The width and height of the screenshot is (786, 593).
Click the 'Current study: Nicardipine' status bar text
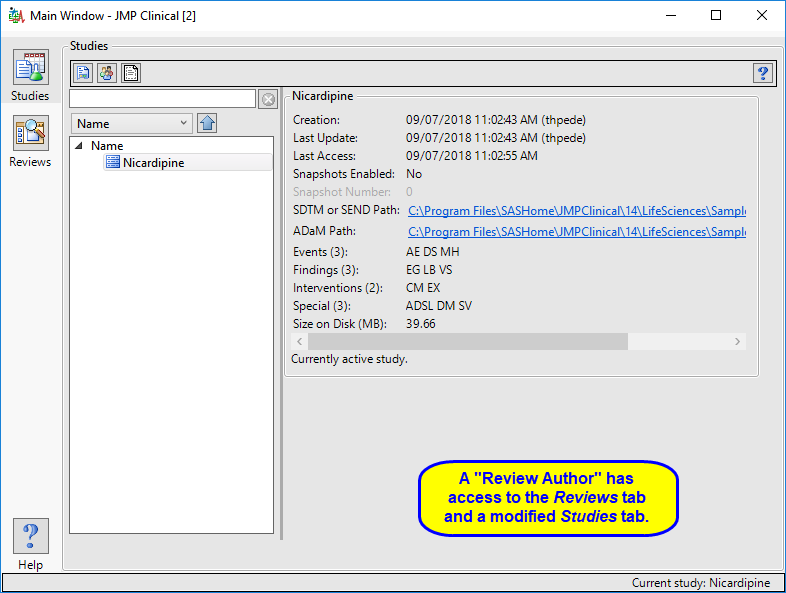(x=701, y=583)
